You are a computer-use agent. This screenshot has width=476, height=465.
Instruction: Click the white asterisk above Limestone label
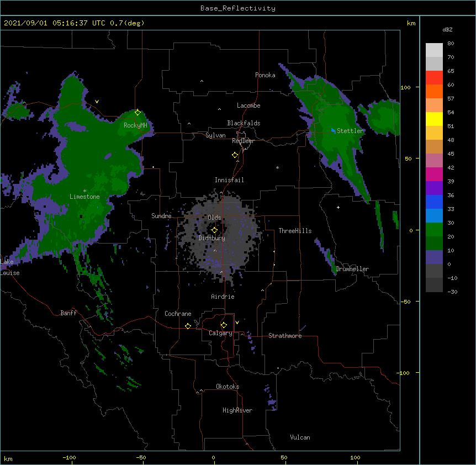pos(84,191)
